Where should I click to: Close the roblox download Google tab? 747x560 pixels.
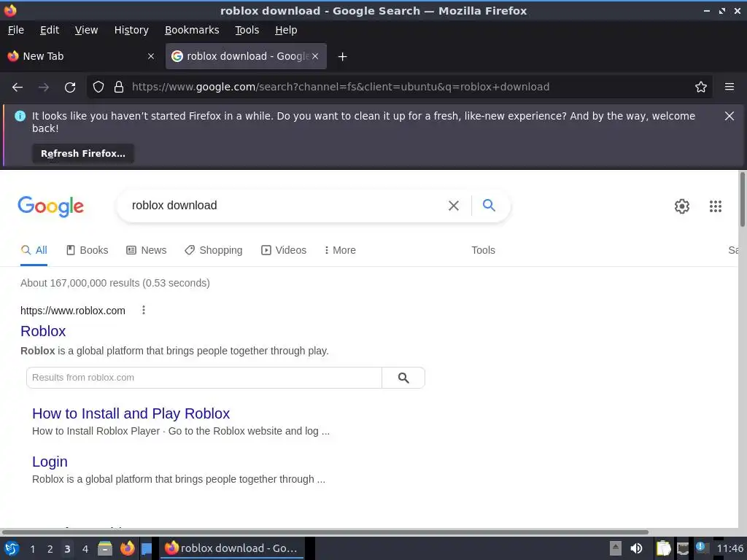click(315, 56)
